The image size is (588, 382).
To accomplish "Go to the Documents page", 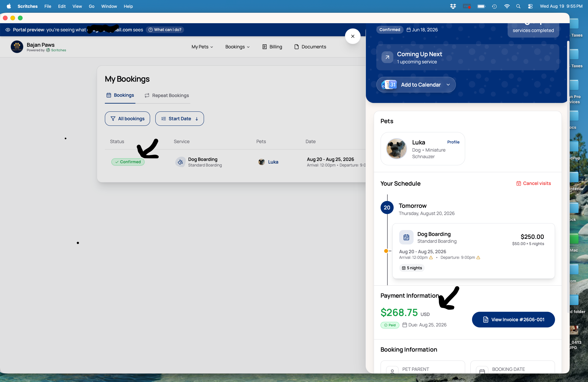I will (310, 47).
